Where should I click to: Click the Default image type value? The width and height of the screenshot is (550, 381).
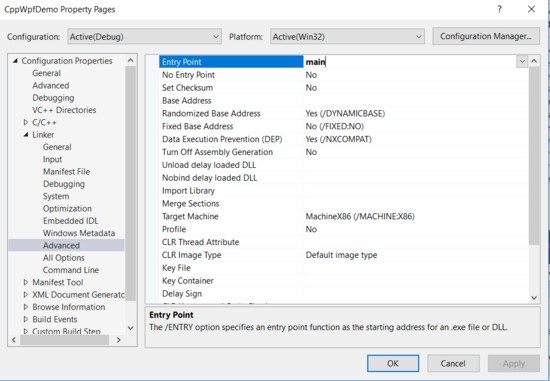tap(341, 255)
